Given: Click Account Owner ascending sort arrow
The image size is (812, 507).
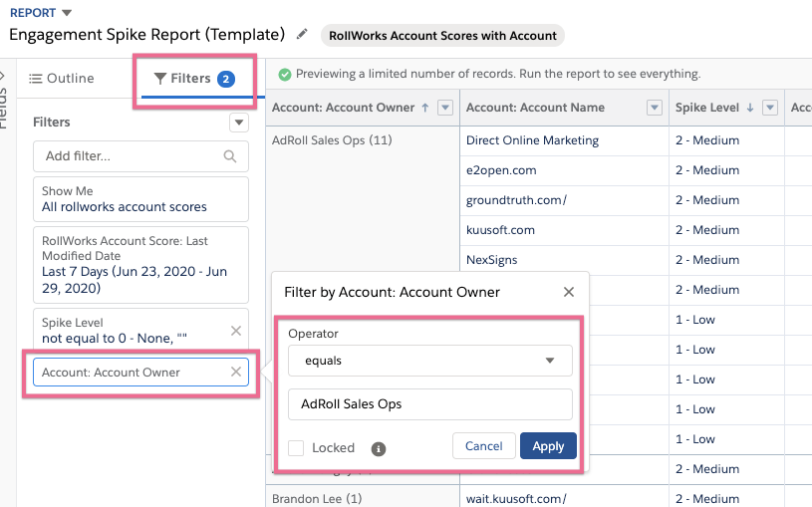Looking at the screenshot, I should 425,108.
